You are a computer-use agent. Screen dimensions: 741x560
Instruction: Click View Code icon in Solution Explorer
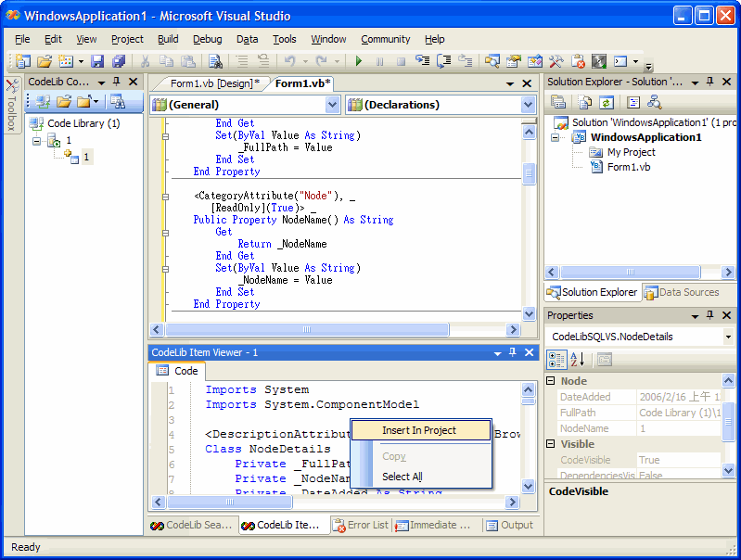pyautogui.click(x=633, y=102)
